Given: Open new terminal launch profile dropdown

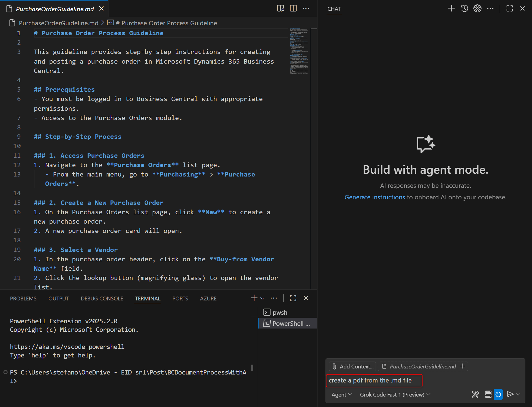Looking at the screenshot, I should (262, 298).
